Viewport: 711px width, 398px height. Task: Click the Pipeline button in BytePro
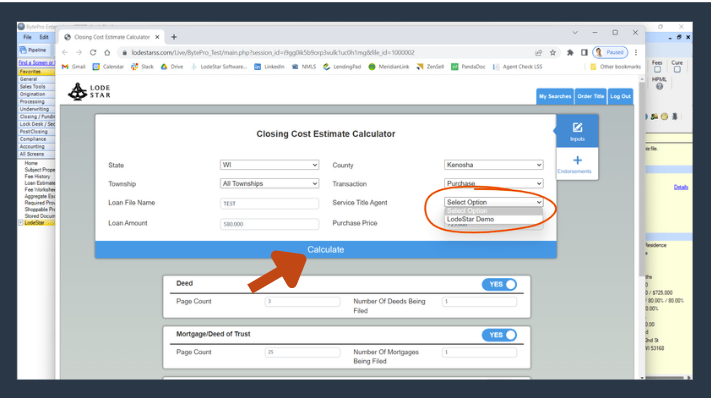(33, 50)
